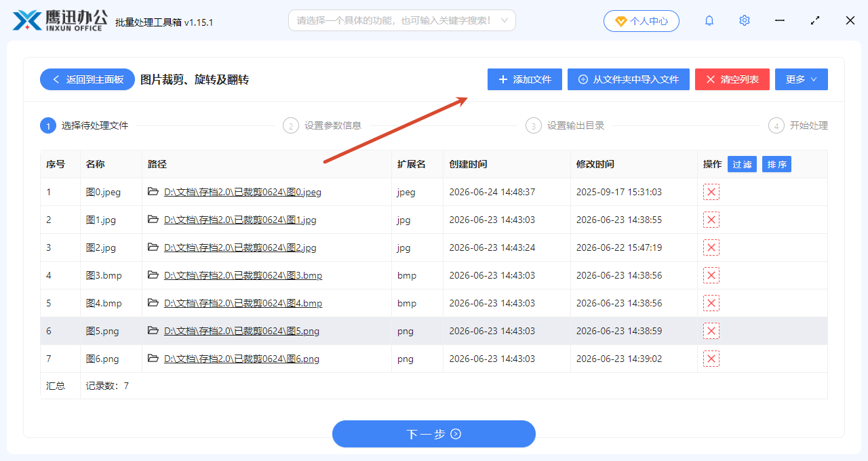This screenshot has height=461, width=868.
Task: Open folder icon for 图5.png path
Action: [153, 331]
